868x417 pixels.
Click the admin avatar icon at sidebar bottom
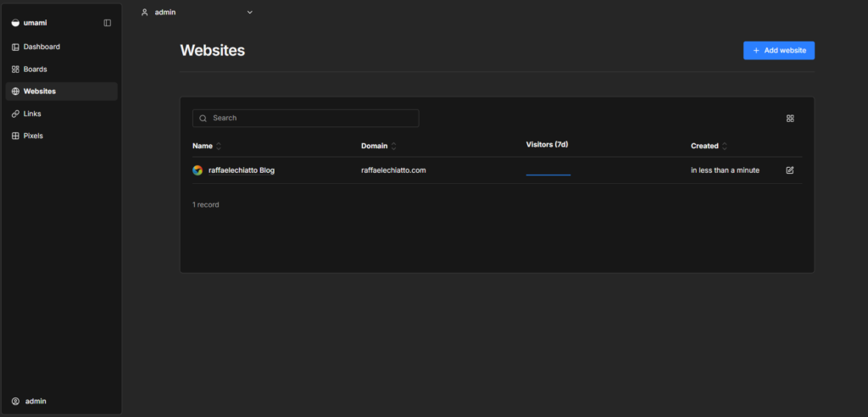[15, 401]
